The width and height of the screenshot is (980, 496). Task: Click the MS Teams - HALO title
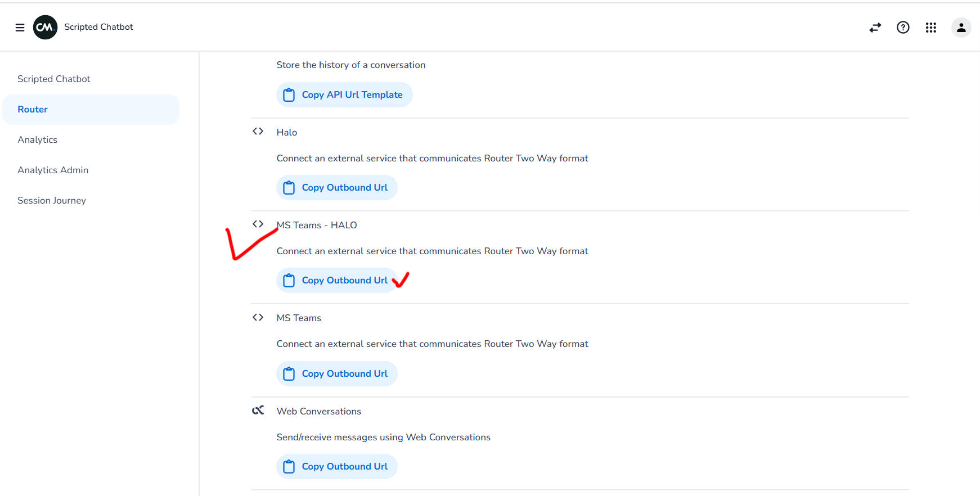point(317,226)
